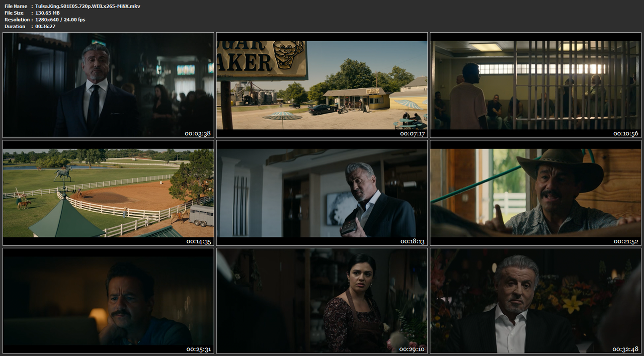Click the 00:10:56 timestamp text

(625, 133)
